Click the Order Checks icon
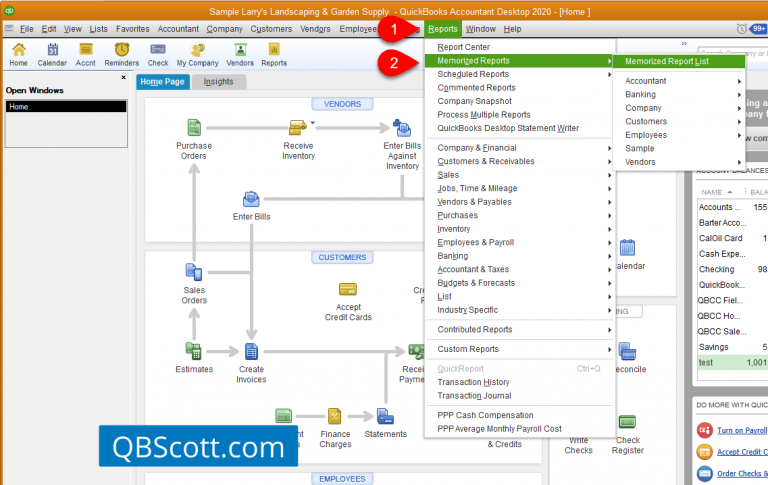Image resolution: width=768 pixels, height=485 pixels. [704, 473]
